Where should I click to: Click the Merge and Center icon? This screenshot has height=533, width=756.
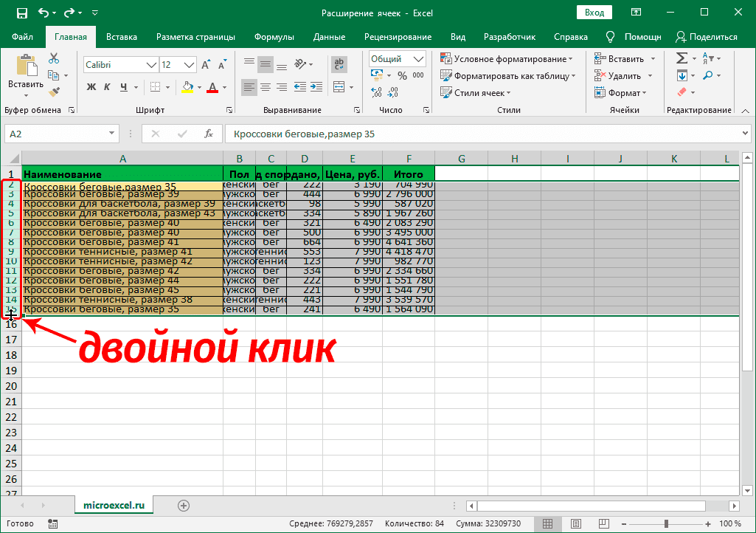tap(339, 86)
